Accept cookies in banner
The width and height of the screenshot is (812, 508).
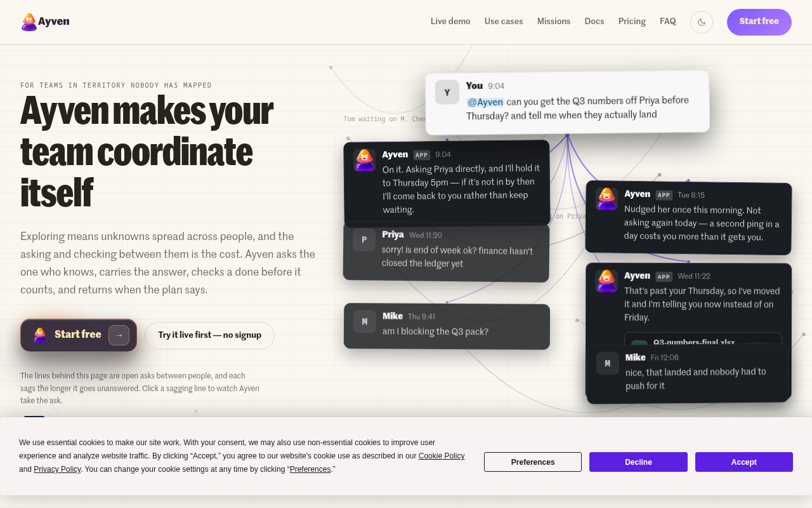click(x=744, y=462)
